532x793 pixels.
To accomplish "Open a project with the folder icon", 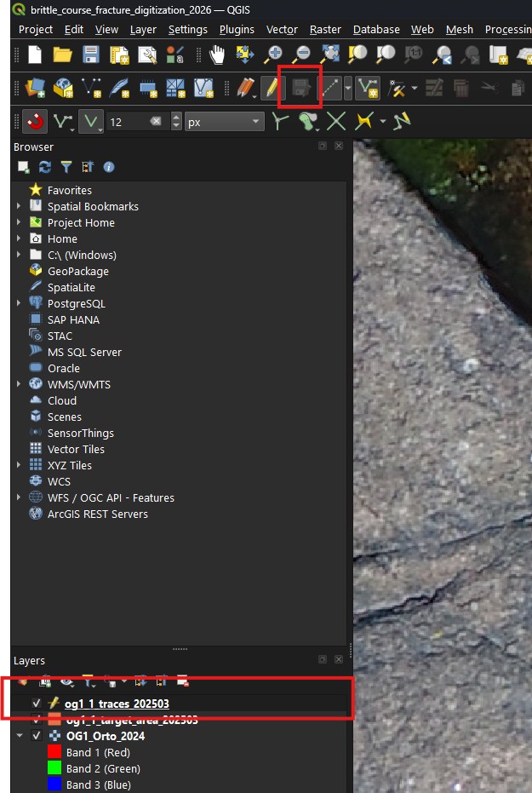I will coord(63,55).
